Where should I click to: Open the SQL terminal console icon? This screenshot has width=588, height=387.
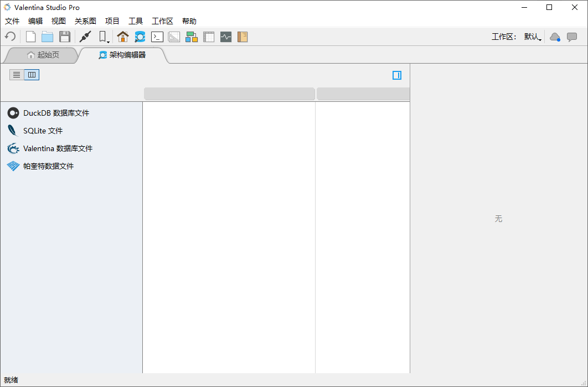157,37
